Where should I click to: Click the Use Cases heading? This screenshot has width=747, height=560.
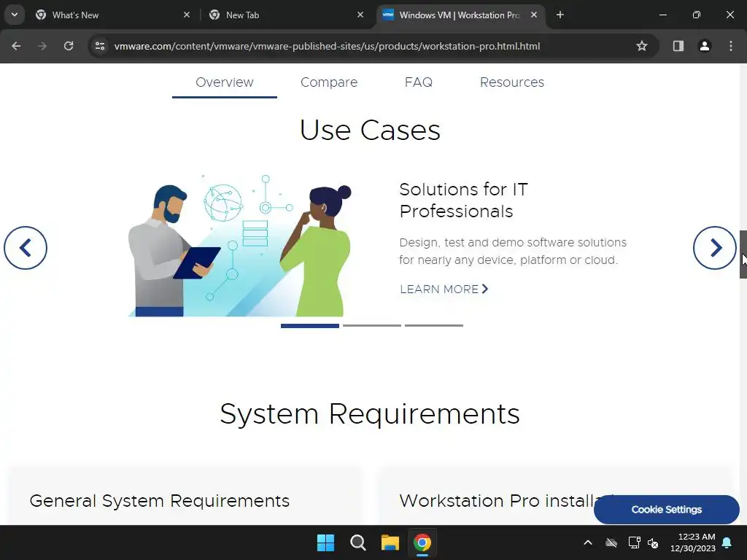(370, 130)
